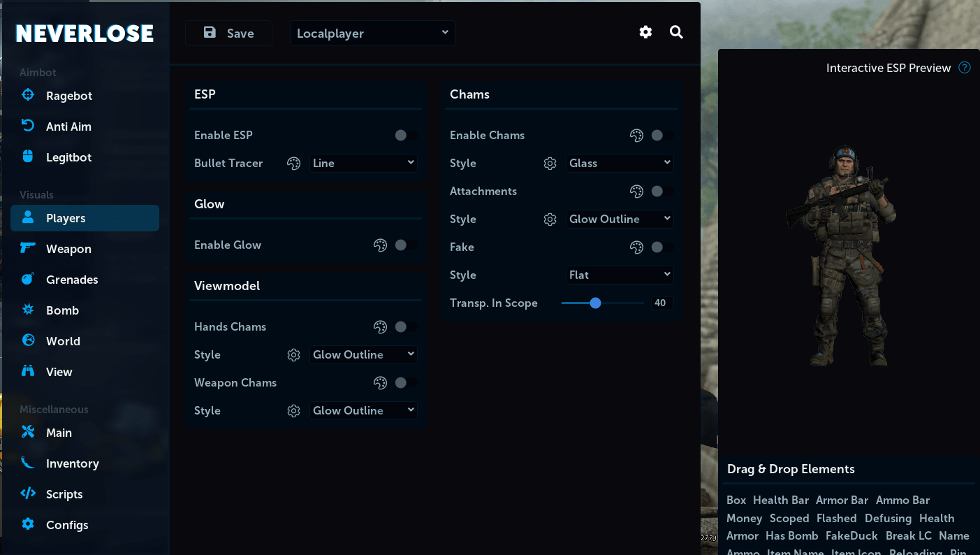Enable the Attachments toggle
Screen dimensions: 980x555
click(x=662, y=191)
